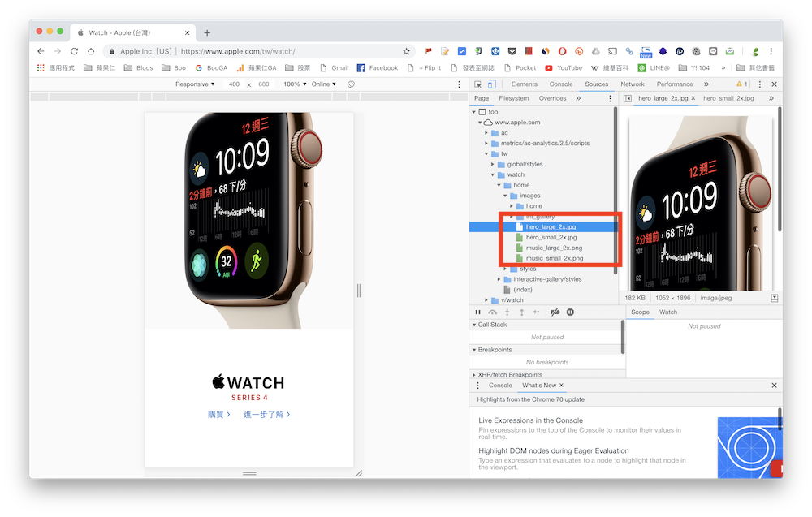812x517 pixels.
Task: Open the 100% zoom dropdown
Action: (295, 84)
